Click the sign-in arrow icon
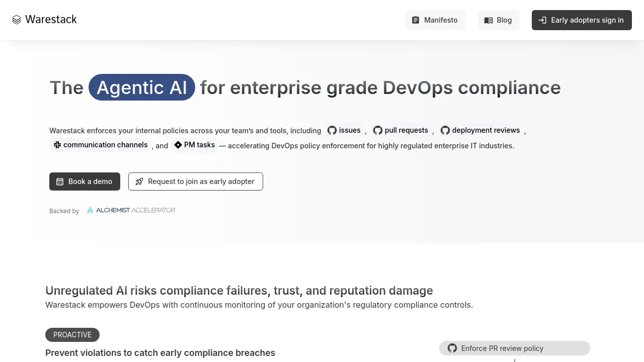 [x=542, y=20]
